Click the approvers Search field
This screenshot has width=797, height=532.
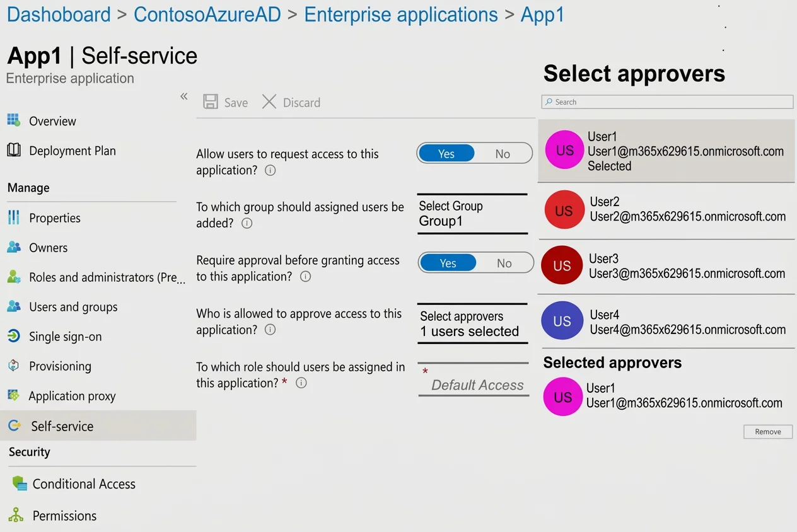click(x=667, y=102)
